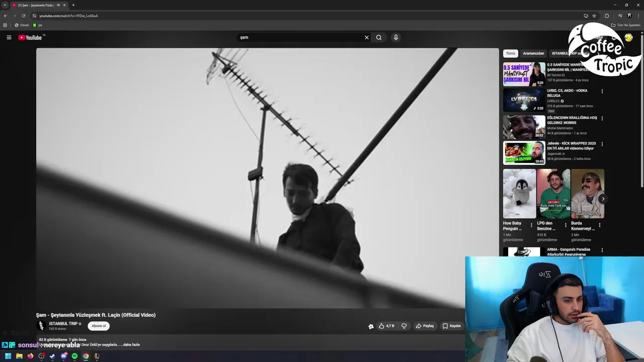Open the ISTANBUL TRIP channel name

63,324
